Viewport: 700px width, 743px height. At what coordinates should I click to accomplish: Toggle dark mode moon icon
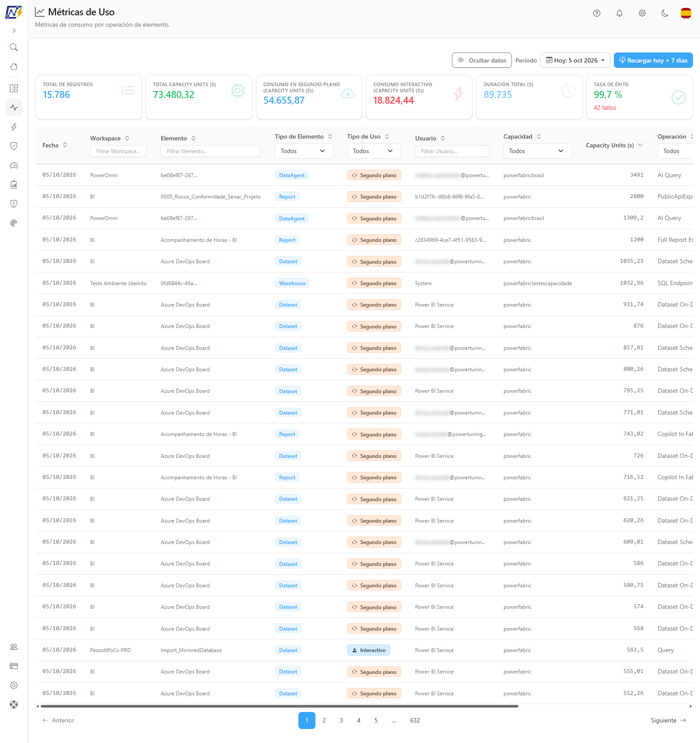tap(665, 13)
